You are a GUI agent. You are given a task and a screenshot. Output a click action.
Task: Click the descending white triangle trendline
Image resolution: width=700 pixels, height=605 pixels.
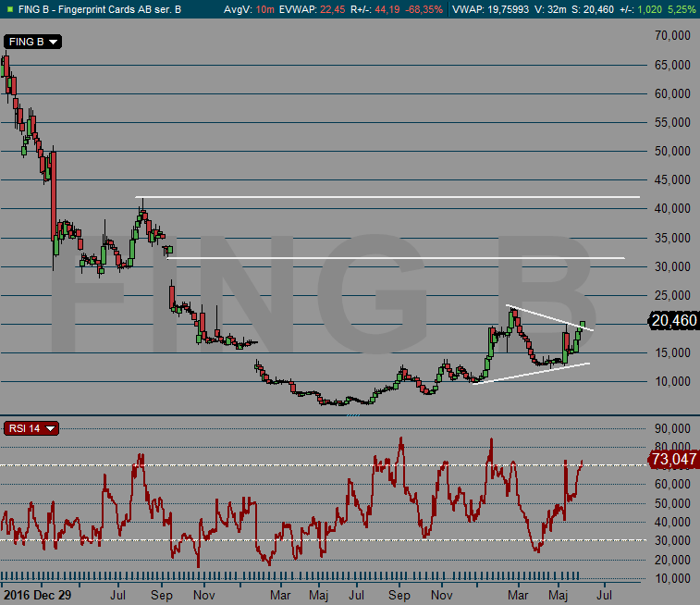(550, 318)
